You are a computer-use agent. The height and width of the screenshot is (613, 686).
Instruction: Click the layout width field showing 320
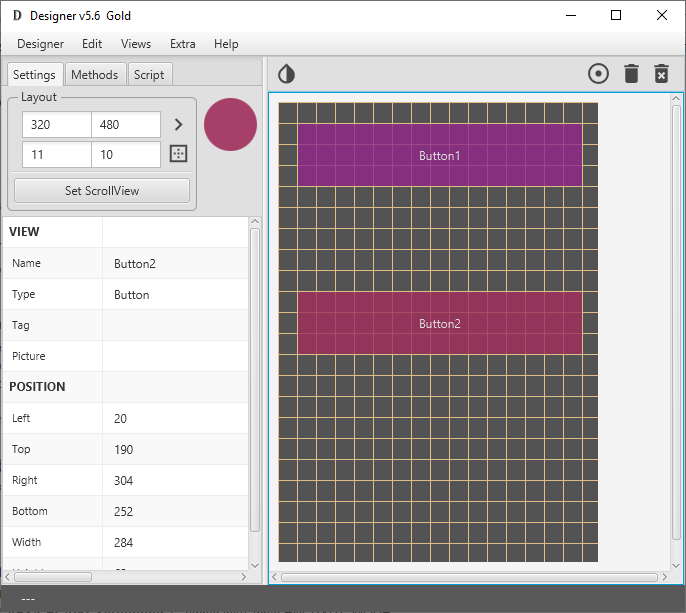(56, 125)
